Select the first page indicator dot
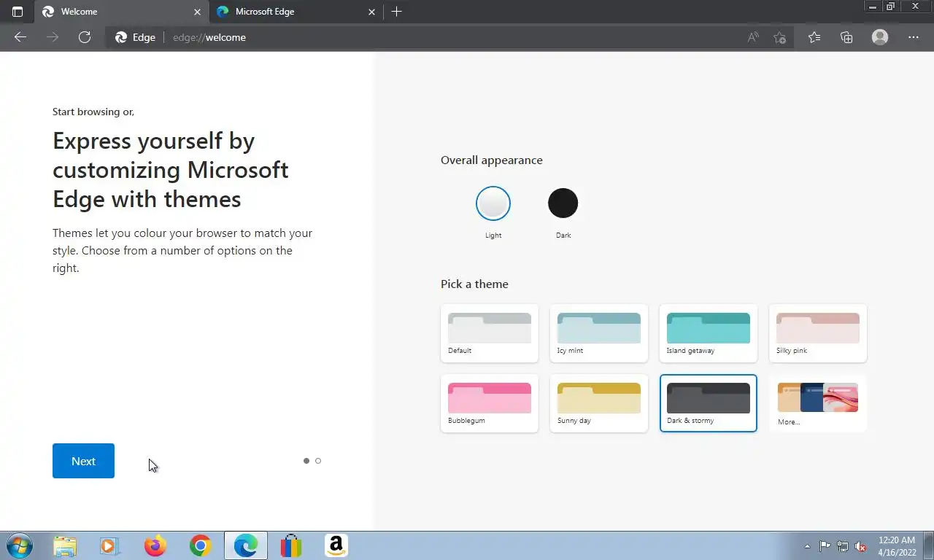The image size is (934, 560). 306,461
